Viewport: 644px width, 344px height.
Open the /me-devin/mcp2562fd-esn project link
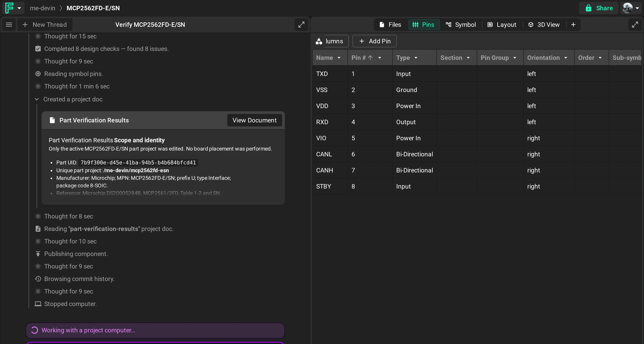136,170
